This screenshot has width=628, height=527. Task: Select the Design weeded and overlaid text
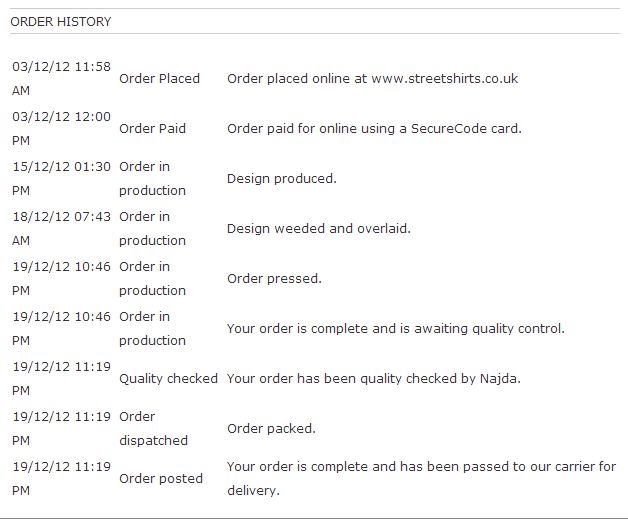coord(319,229)
